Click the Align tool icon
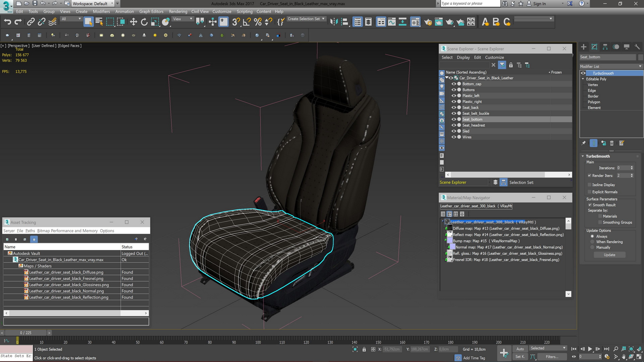644x362 pixels. (x=344, y=22)
